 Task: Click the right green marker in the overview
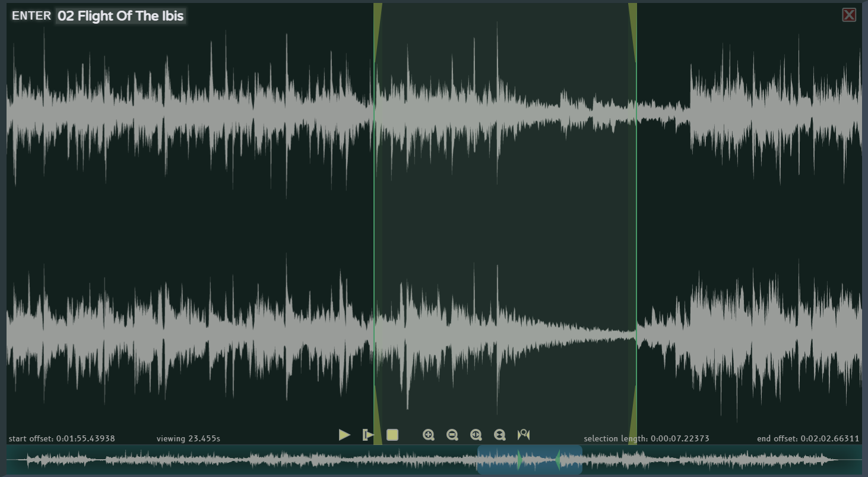[558, 460]
